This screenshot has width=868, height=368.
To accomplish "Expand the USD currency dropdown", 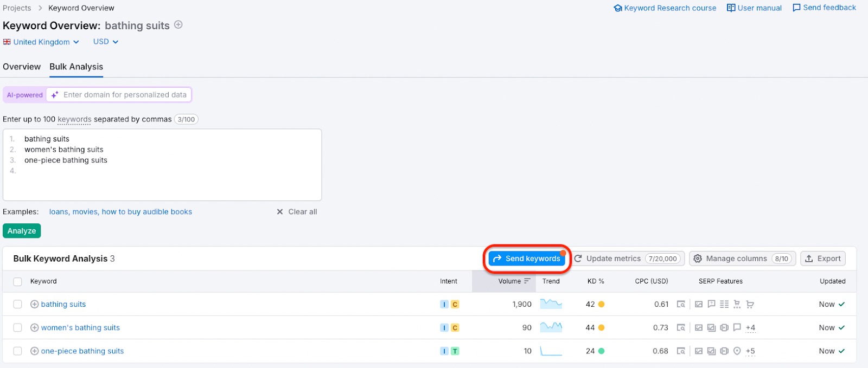I will 105,42.
